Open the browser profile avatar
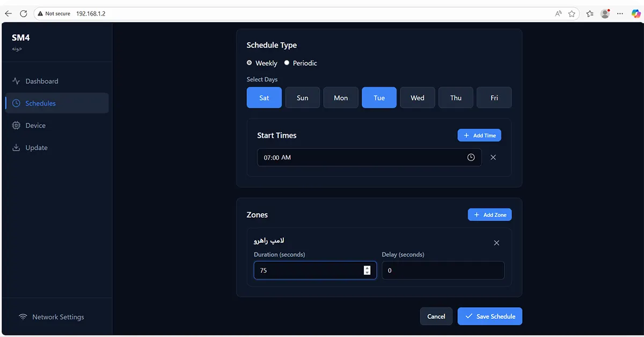 [x=605, y=13]
